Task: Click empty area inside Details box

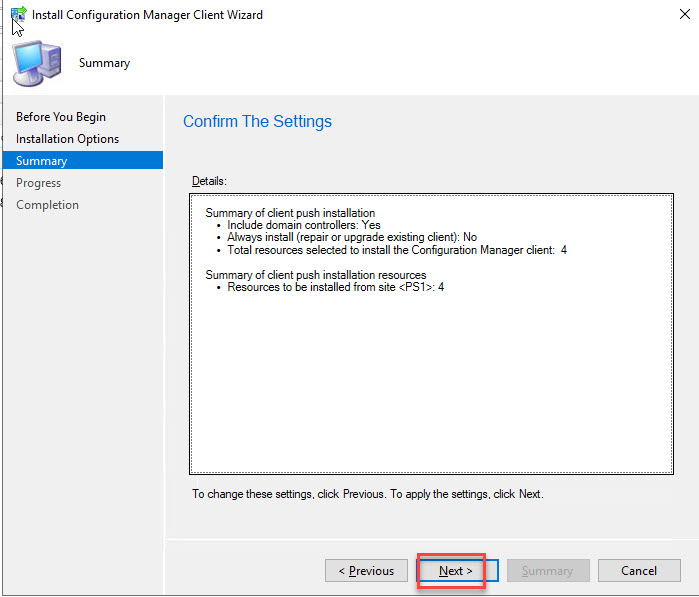Action: 430,390
